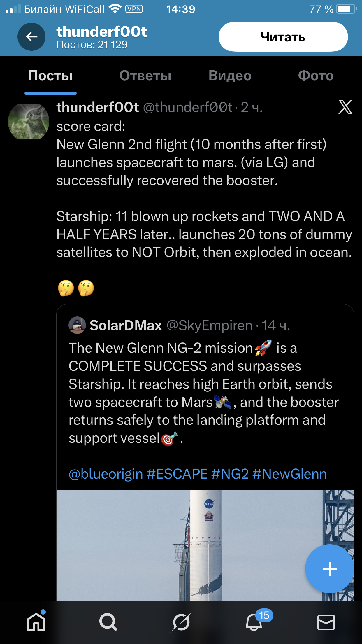Tap thunderf00t's rabbit avatar
This screenshot has height=644, width=362.
click(x=29, y=121)
